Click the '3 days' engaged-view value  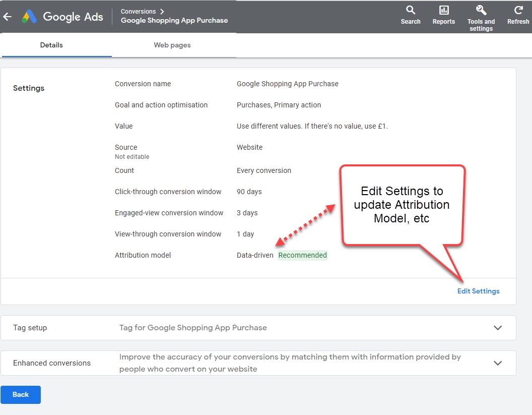pyautogui.click(x=247, y=213)
